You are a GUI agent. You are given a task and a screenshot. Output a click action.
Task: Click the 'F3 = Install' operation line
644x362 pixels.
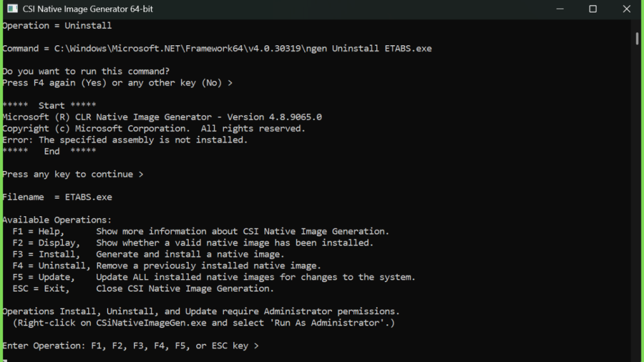tap(148, 255)
